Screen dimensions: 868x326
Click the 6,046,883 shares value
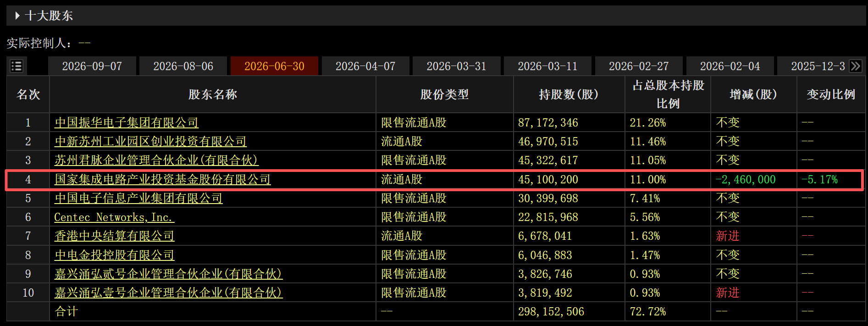[545, 255]
